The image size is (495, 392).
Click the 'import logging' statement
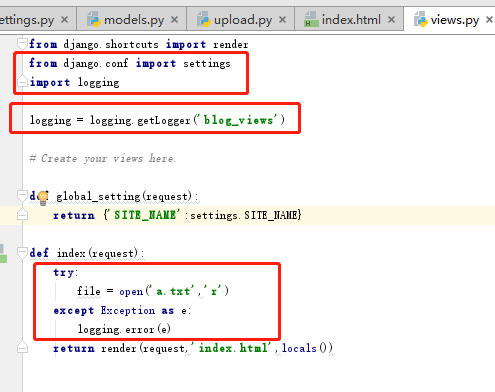click(74, 82)
